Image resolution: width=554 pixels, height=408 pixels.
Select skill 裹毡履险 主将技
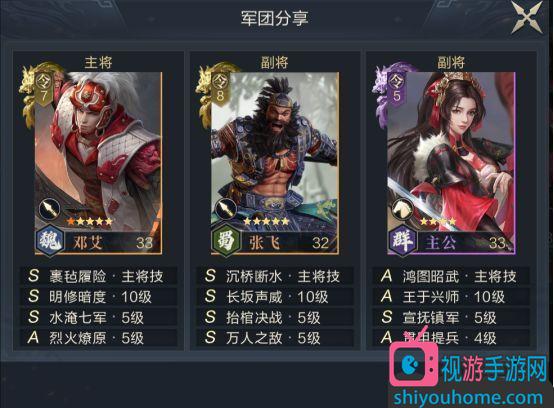pyautogui.click(x=99, y=276)
